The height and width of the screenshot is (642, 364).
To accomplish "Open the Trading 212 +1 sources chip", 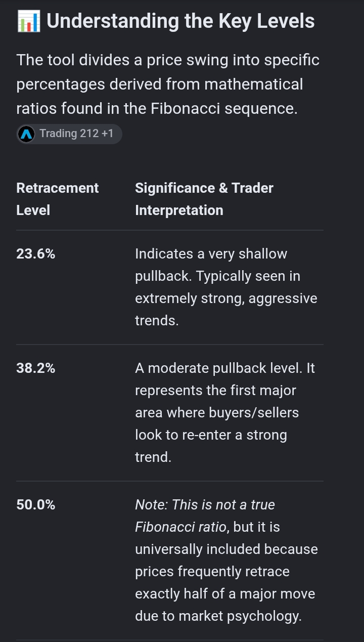I will (69, 134).
